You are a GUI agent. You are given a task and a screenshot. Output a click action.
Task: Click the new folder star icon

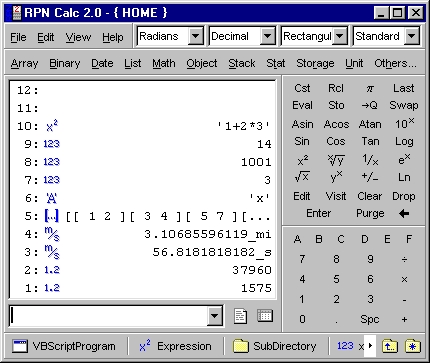click(413, 346)
